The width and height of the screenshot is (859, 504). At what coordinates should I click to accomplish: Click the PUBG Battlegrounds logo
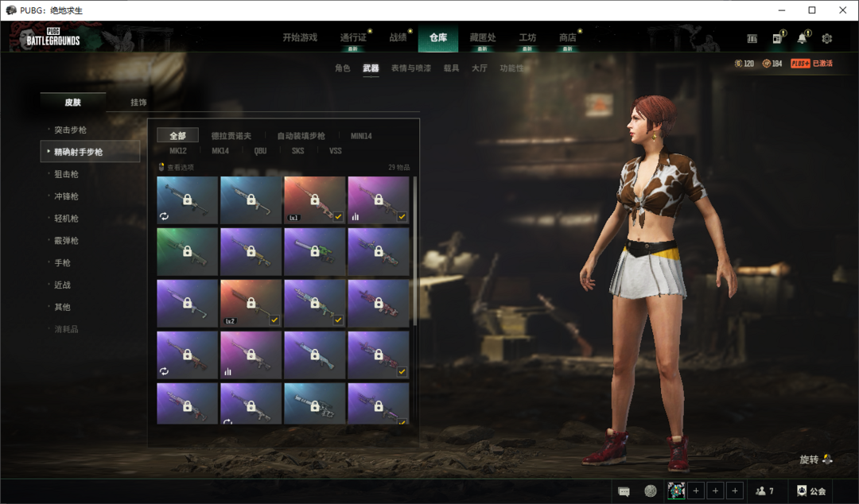(53, 37)
